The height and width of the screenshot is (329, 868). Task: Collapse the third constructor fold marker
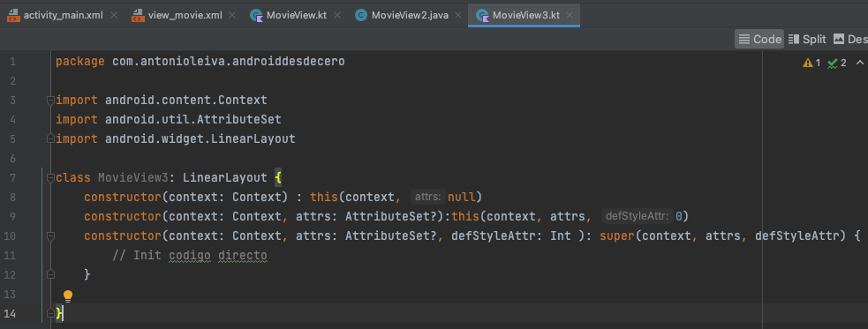[x=50, y=236]
